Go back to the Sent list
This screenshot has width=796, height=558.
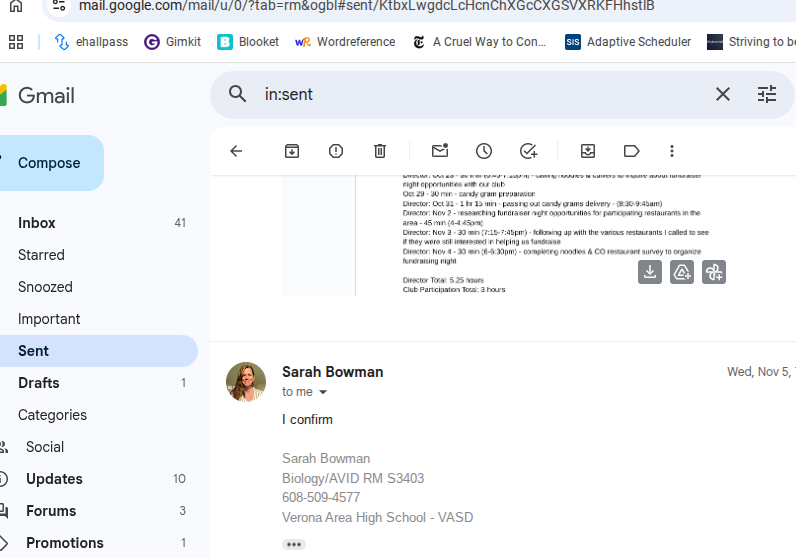(x=236, y=151)
